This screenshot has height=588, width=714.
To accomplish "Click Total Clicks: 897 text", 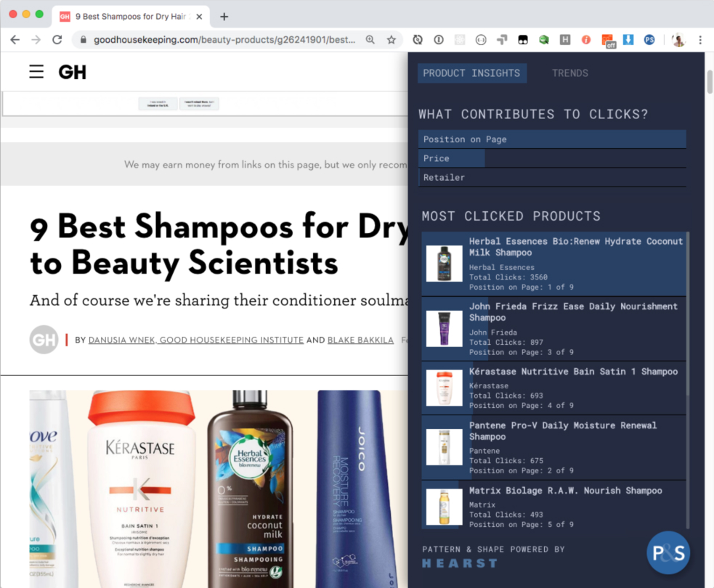I will [x=506, y=342].
